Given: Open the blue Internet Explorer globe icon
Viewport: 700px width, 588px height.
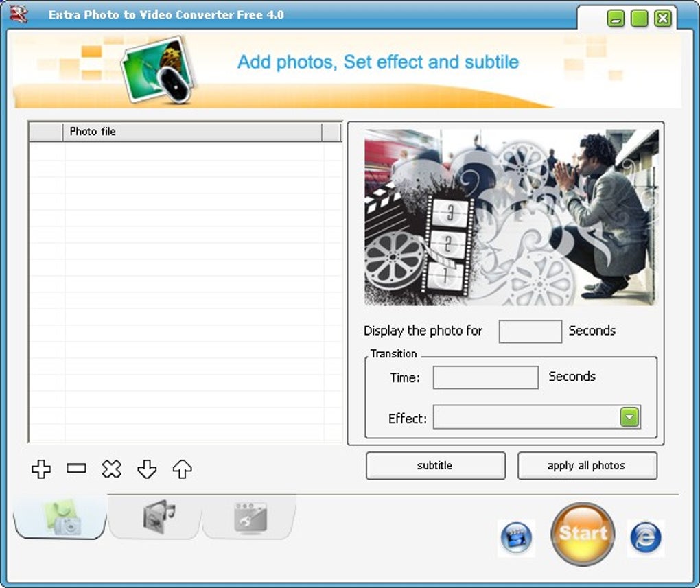Looking at the screenshot, I should click(x=646, y=537).
